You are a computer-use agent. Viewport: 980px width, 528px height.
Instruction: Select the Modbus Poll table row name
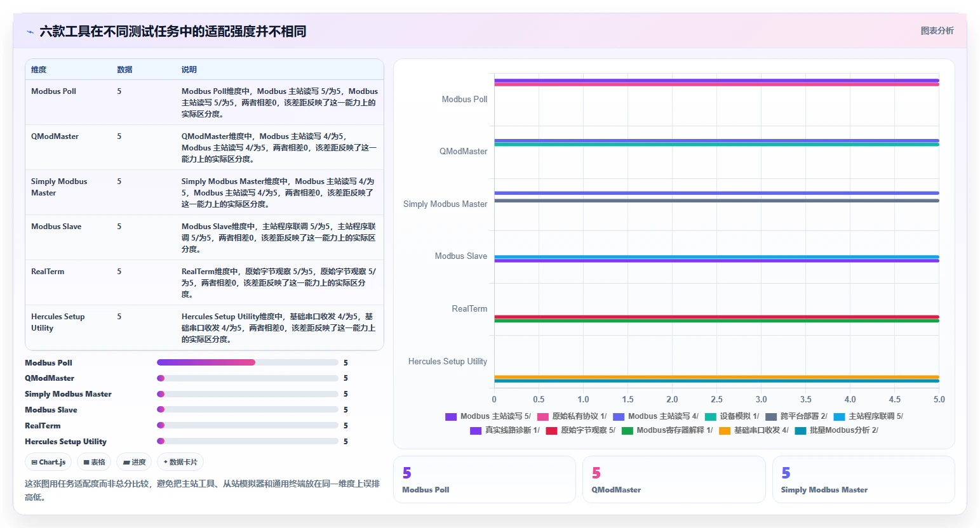click(x=53, y=91)
